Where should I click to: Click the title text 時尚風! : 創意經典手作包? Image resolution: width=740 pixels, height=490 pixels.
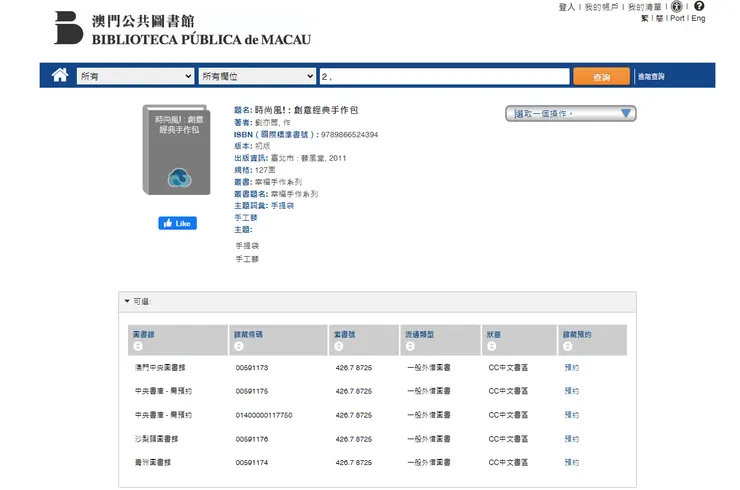pyautogui.click(x=306, y=110)
